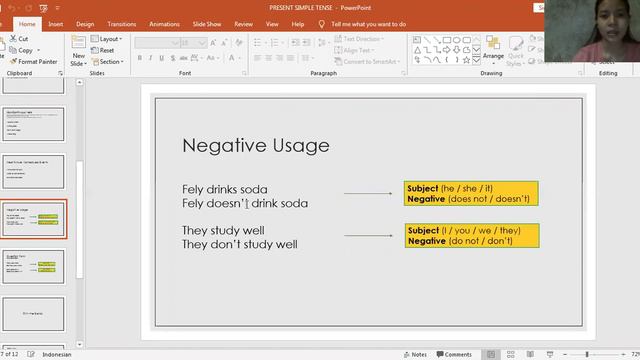Open the Section dropdown
This screenshot has width=640, height=360.
[107, 62]
